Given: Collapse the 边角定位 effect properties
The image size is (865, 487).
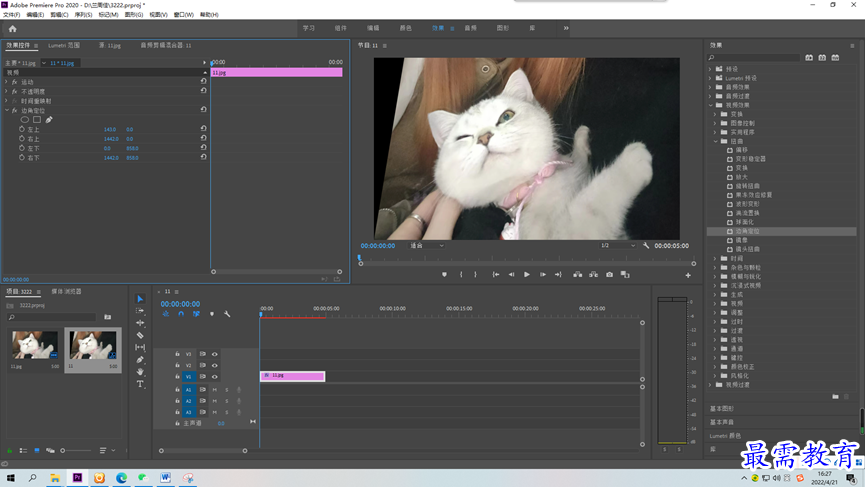Looking at the screenshot, I should pyautogui.click(x=7, y=110).
